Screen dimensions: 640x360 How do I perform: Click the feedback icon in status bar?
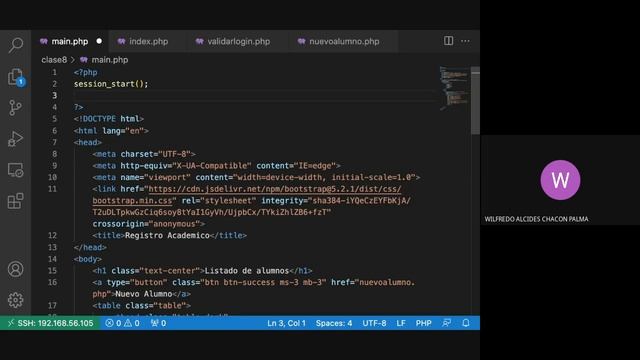447,323
